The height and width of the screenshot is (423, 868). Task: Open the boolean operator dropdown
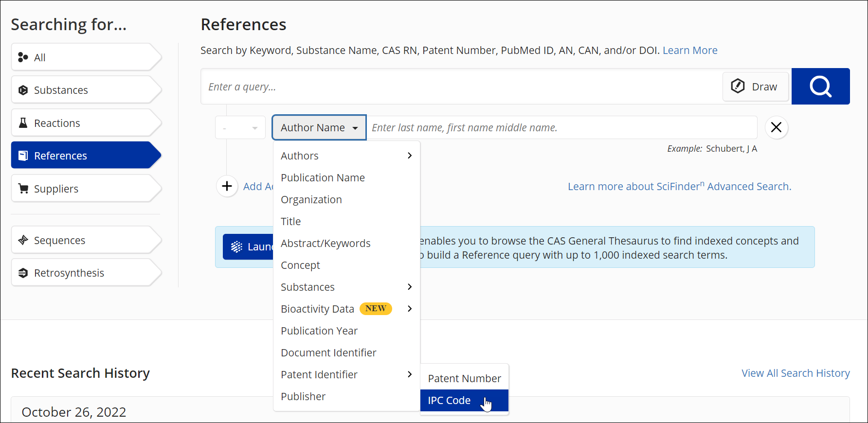pyautogui.click(x=240, y=128)
